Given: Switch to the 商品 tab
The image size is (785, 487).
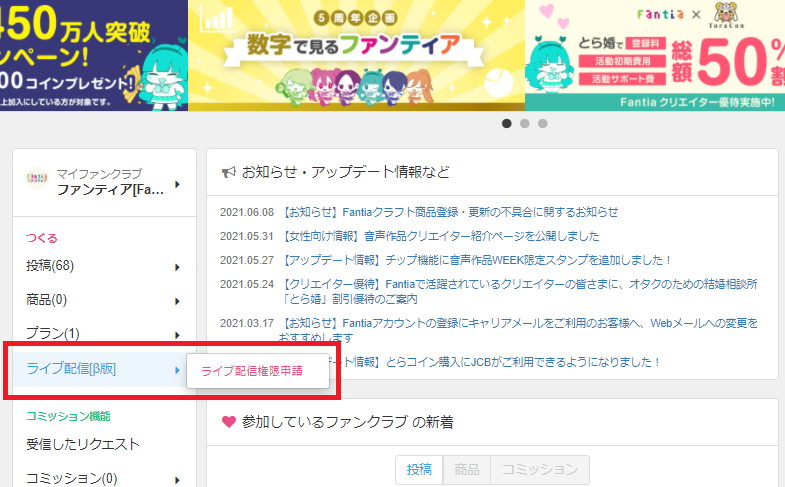Looking at the screenshot, I should pyautogui.click(x=467, y=469).
